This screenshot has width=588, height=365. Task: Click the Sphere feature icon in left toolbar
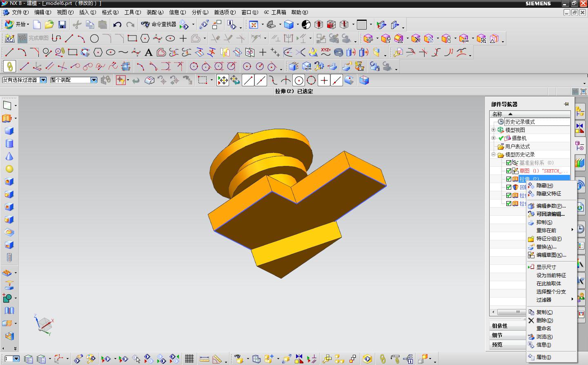click(x=9, y=169)
